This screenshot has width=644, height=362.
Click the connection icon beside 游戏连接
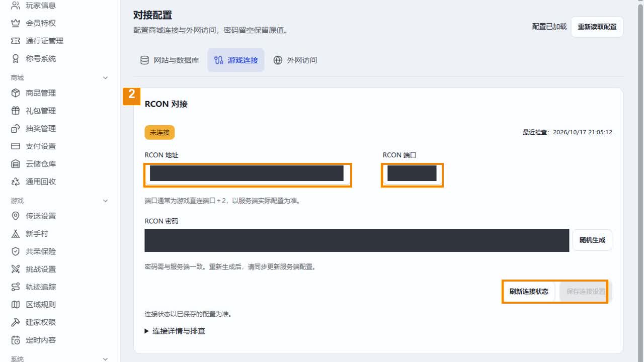point(218,60)
